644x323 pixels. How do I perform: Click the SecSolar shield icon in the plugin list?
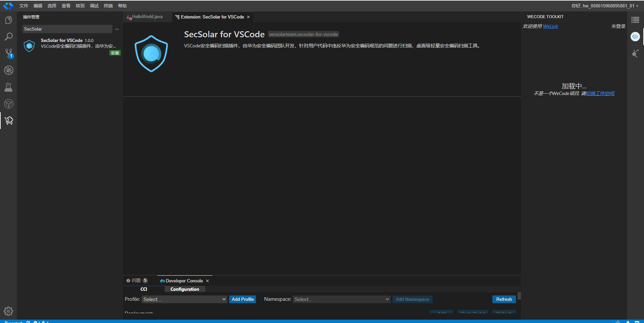point(29,46)
